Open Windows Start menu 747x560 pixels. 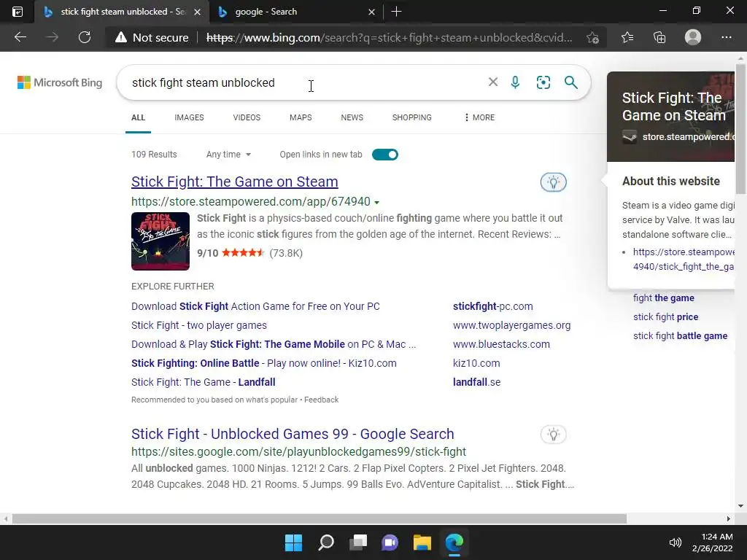293,542
